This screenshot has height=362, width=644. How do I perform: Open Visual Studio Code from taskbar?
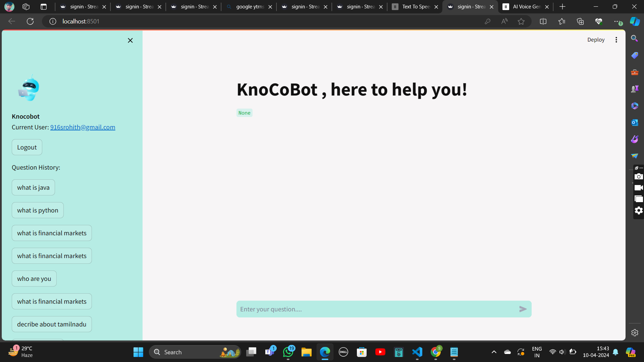point(417,352)
